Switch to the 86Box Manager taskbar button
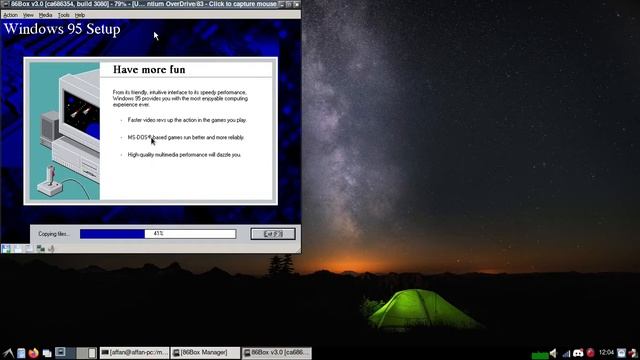This screenshot has width=640, height=360. click(205, 353)
